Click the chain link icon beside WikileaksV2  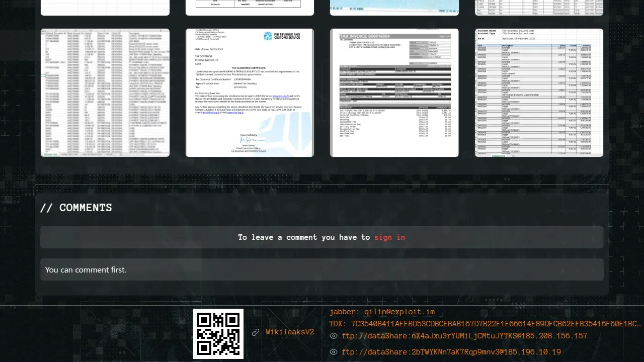click(x=256, y=332)
